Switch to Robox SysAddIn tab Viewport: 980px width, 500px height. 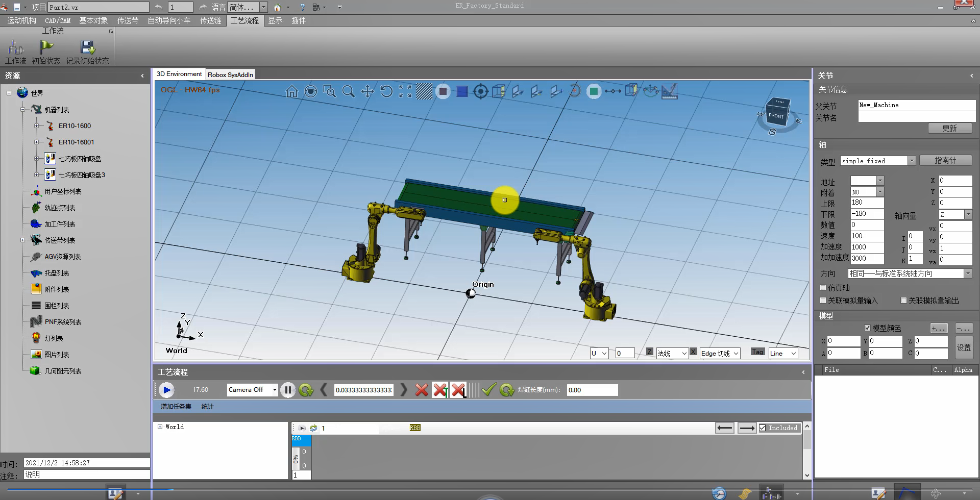[x=230, y=74]
